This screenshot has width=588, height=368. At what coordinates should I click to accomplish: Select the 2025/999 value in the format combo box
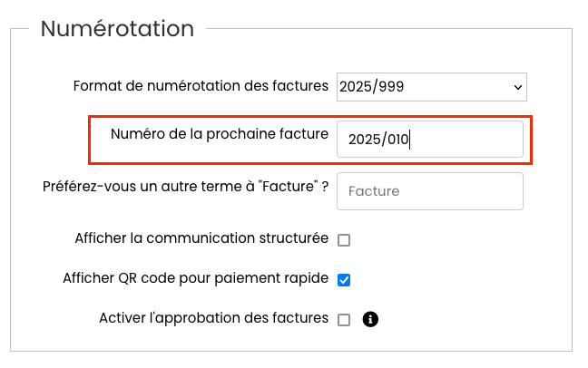(x=372, y=87)
